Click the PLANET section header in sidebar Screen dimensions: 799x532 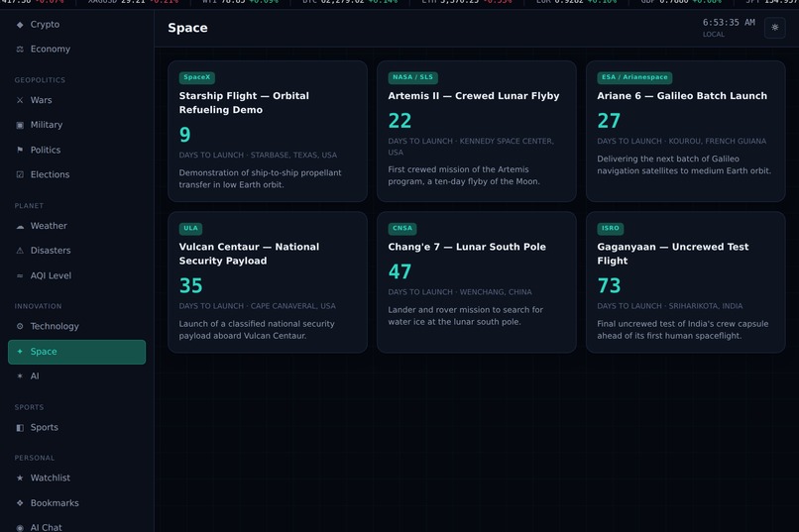[x=29, y=206]
